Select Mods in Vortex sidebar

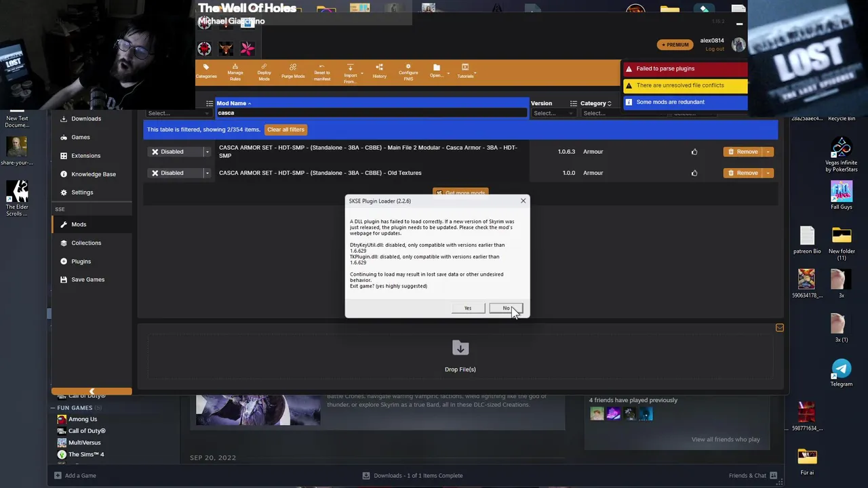[92, 224]
